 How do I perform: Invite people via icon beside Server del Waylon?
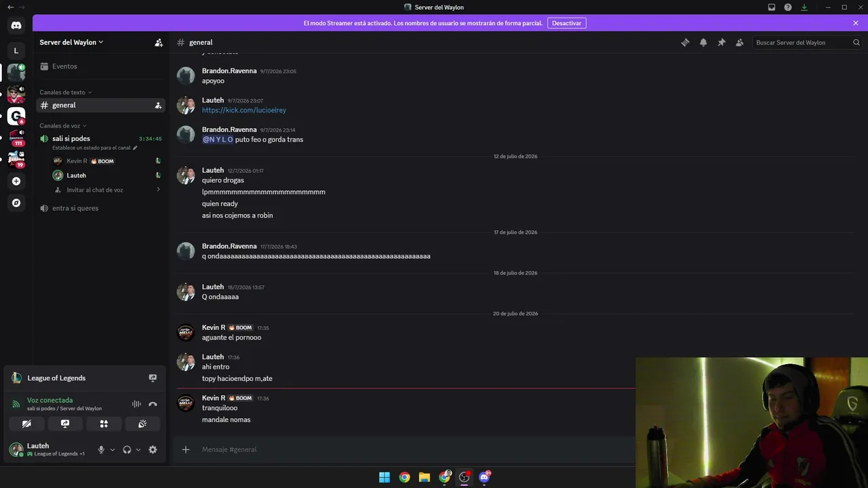[159, 43]
